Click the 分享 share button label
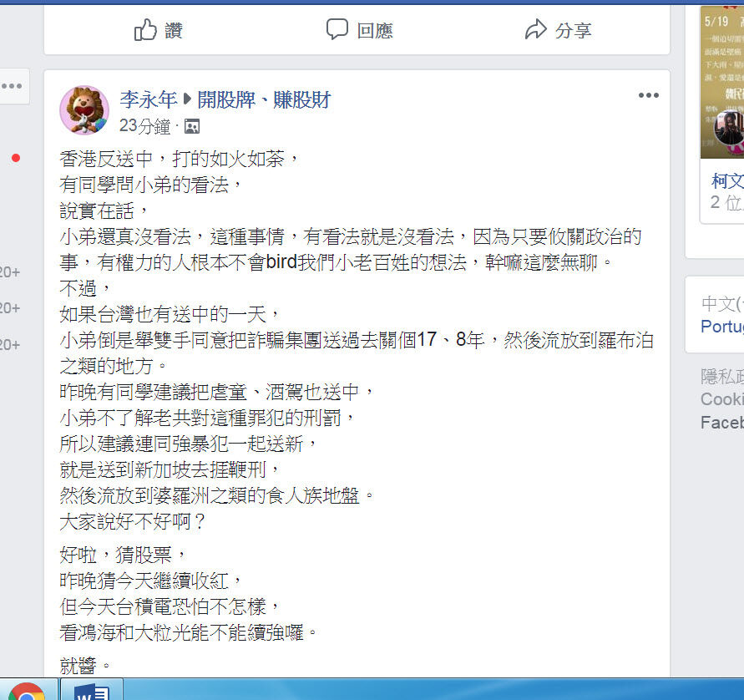This screenshot has width=744, height=700. coord(573,31)
